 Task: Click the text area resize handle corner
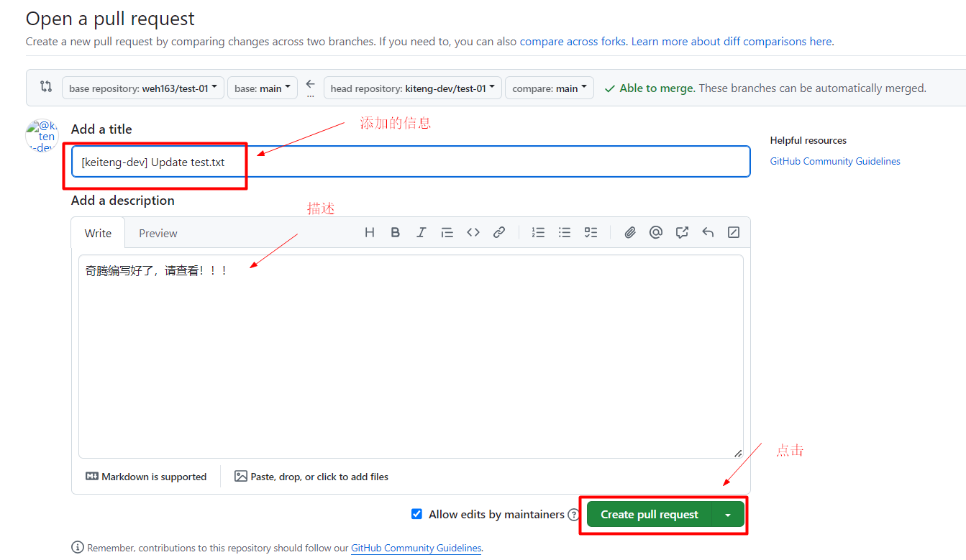[737, 453]
